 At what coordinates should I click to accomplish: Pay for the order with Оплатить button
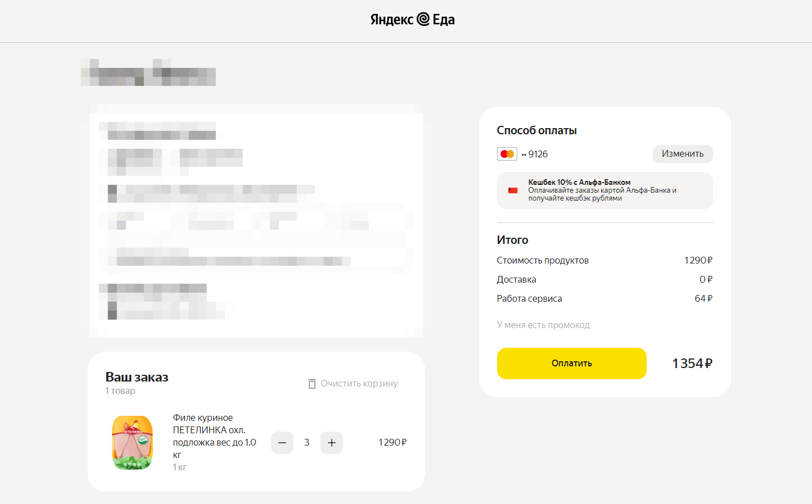click(x=572, y=364)
